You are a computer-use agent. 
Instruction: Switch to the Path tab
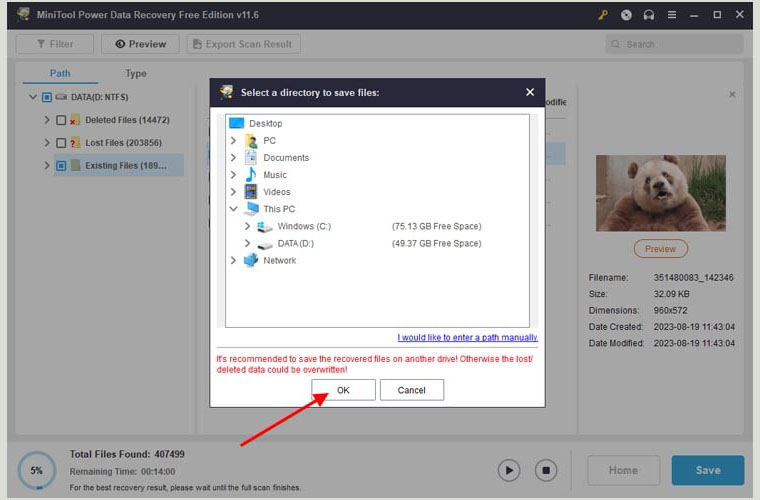coord(61,73)
